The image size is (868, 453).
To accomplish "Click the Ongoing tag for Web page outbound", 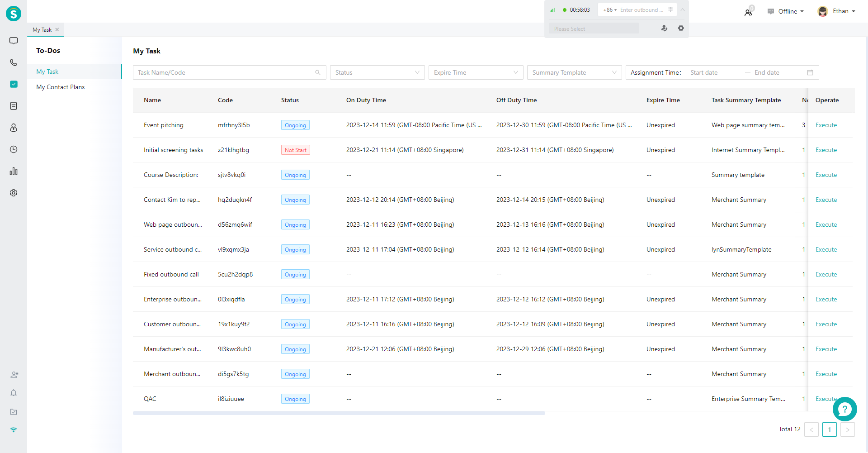I will [x=295, y=224].
